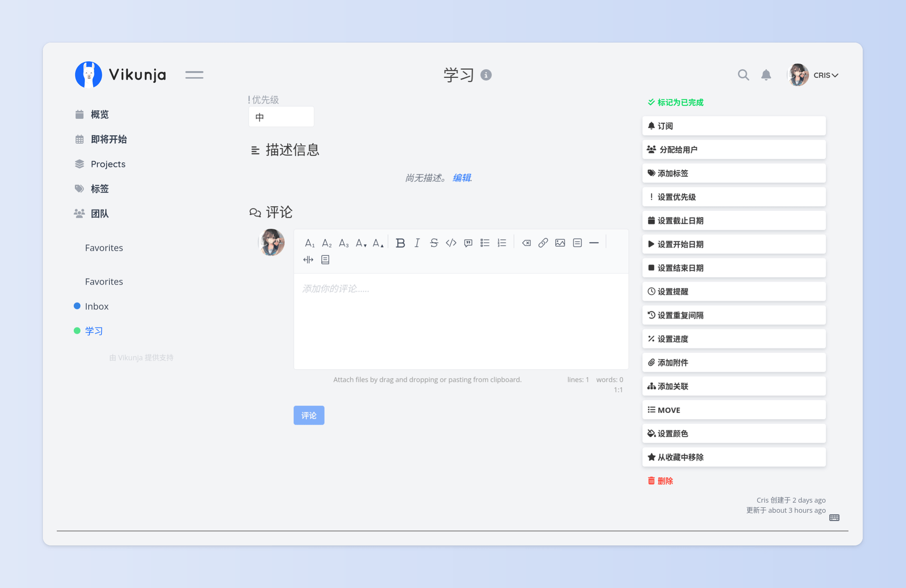
Task: Show project info next to 学习 title
Action: pyautogui.click(x=486, y=75)
